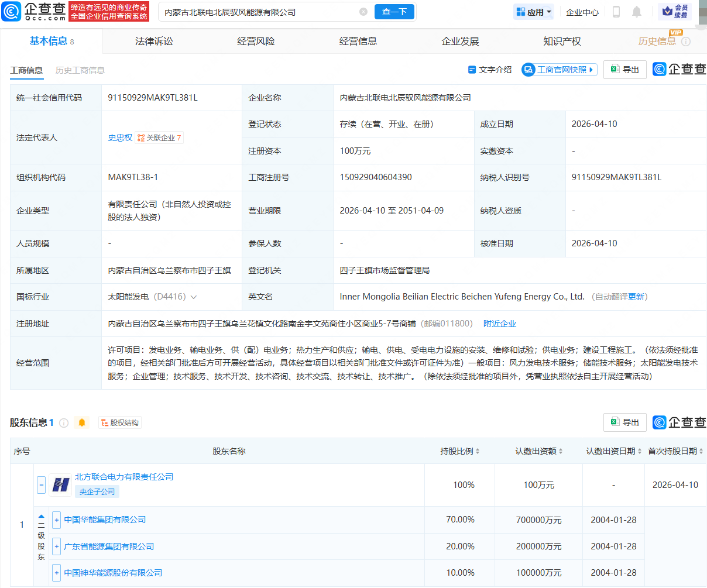
Task: Open the 附近企业 nearby companies link
Action: 500,323
